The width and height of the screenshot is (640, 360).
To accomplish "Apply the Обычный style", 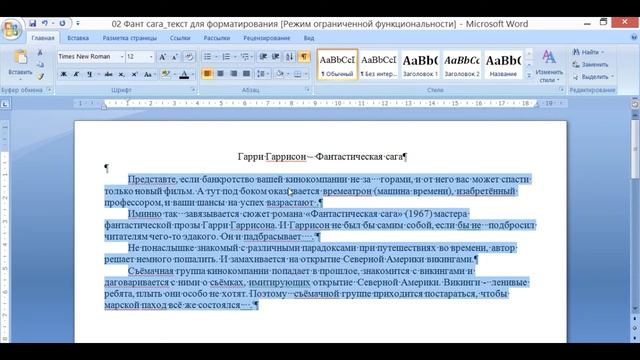I will tap(337, 64).
